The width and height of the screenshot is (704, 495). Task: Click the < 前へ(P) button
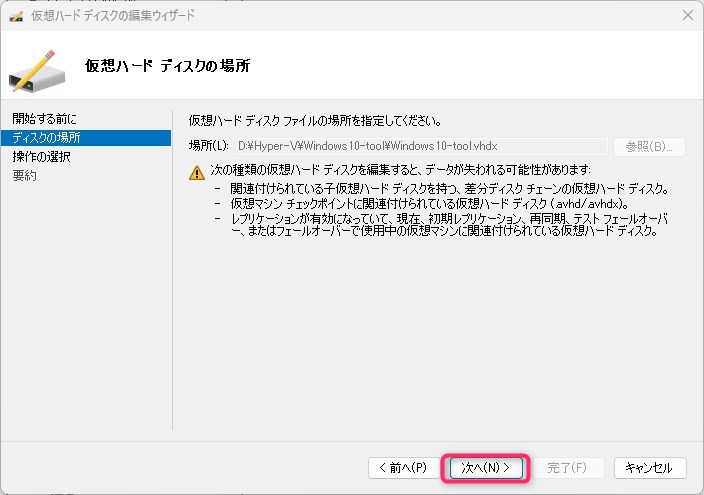click(x=403, y=467)
